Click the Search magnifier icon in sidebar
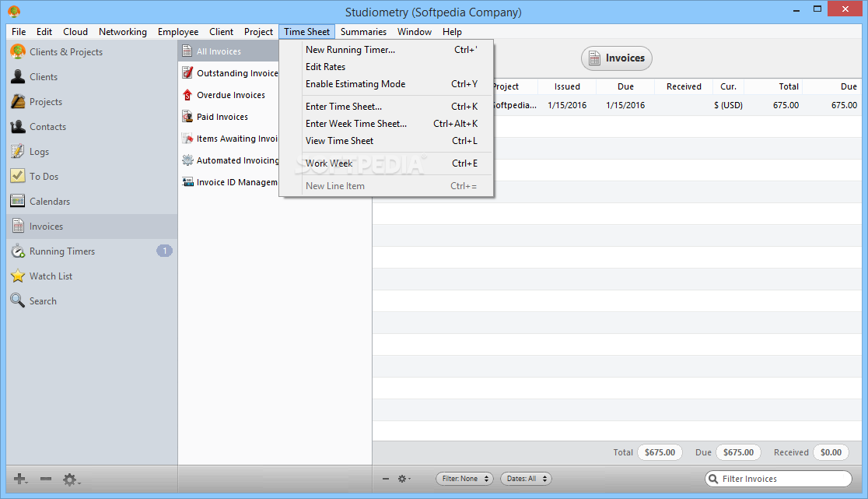 (x=18, y=300)
